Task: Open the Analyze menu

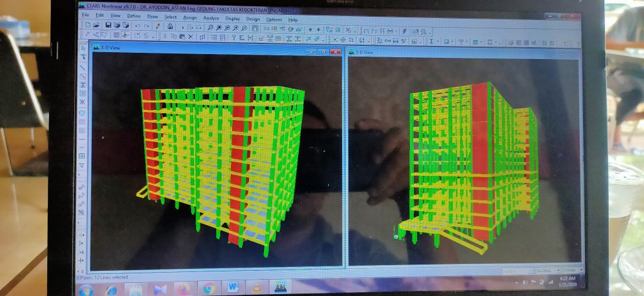Action: click(211, 18)
